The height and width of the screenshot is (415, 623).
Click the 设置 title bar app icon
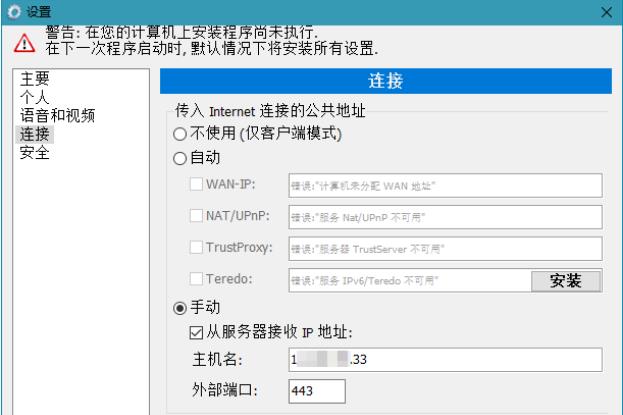pyautogui.click(x=14, y=12)
